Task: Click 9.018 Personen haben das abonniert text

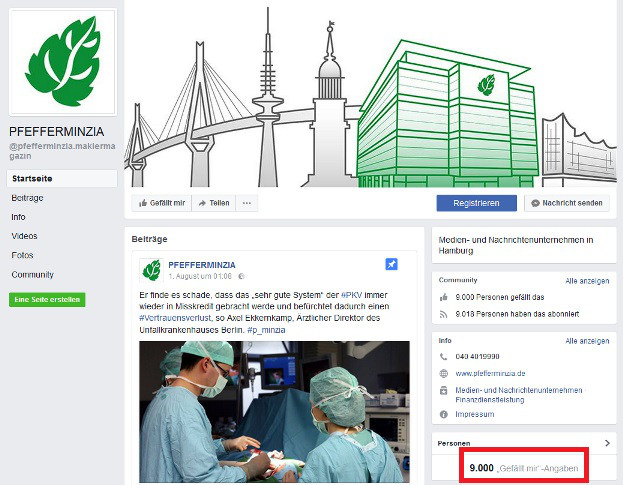Action: click(x=517, y=314)
